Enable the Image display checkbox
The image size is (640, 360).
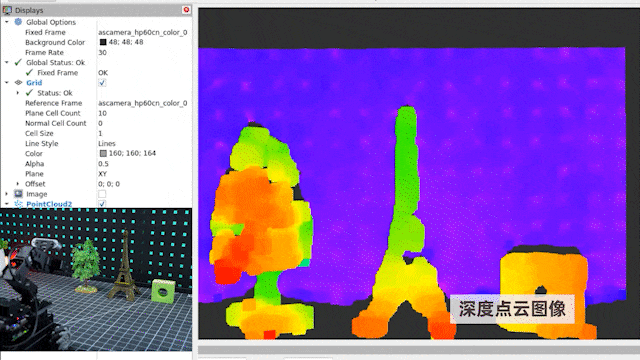tap(102, 194)
